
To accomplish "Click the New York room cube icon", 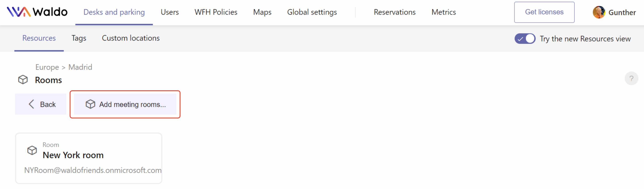I will click(32, 150).
